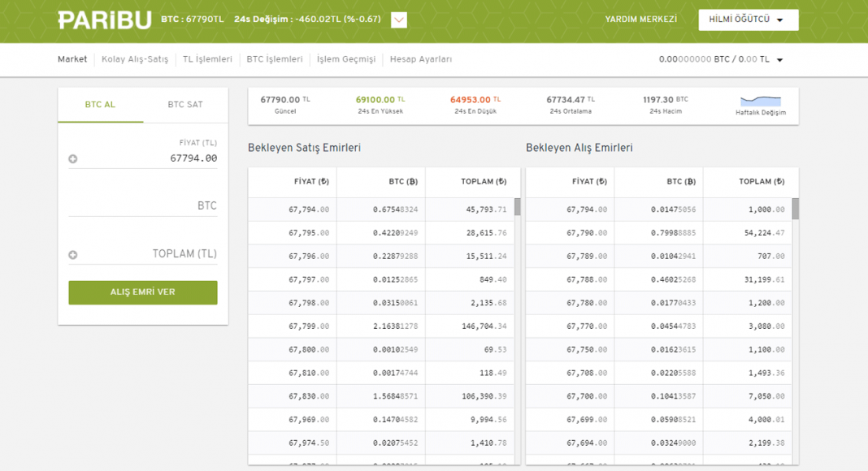Select buy order priced 67,790.00
Image resolution: width=868 pixels, height=471 pixels.
click(659, 233)
